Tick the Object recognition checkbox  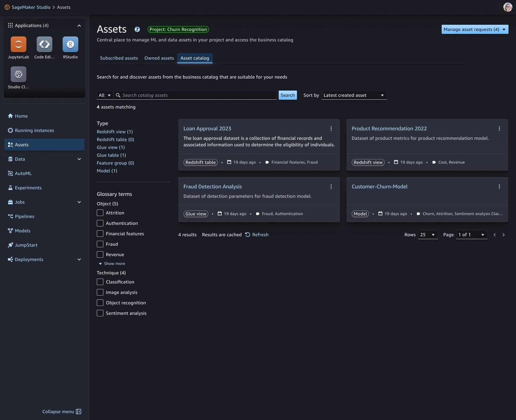pos(100,303)
